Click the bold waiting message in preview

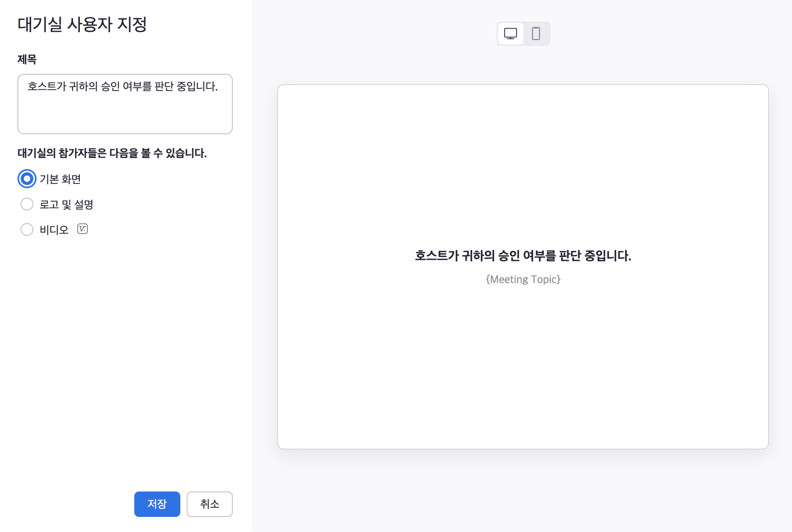pyautogui.click(x=523, y=256)
